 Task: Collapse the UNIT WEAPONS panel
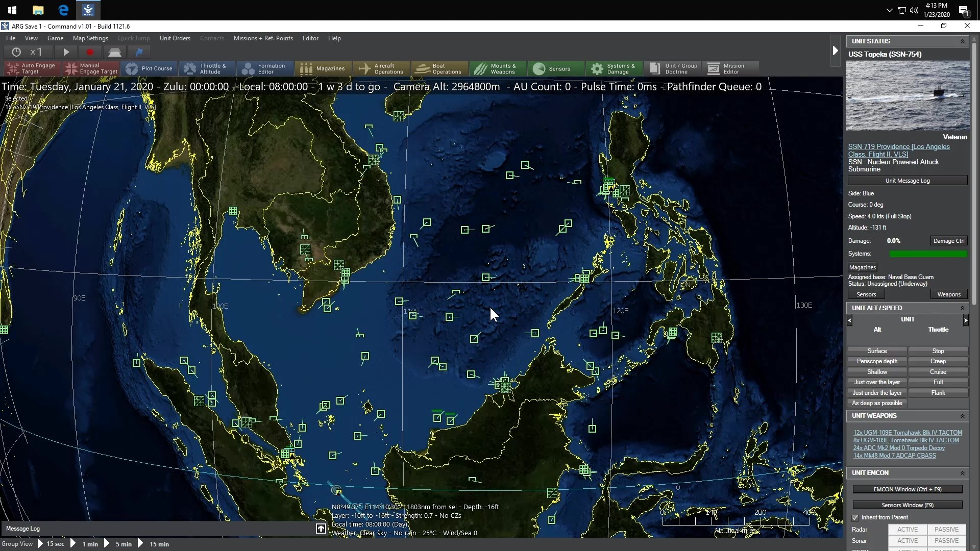pyautogui.click(x=963, y=416)
